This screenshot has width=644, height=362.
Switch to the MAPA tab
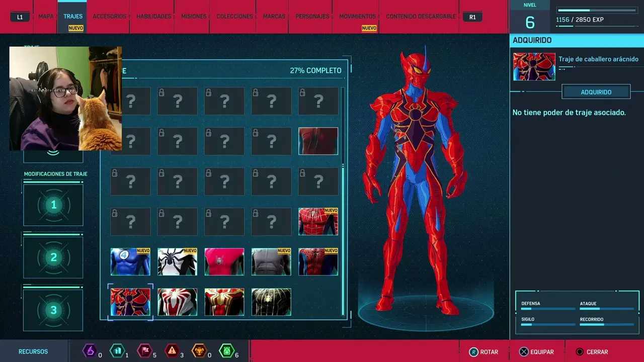click(x=46, y=17)
